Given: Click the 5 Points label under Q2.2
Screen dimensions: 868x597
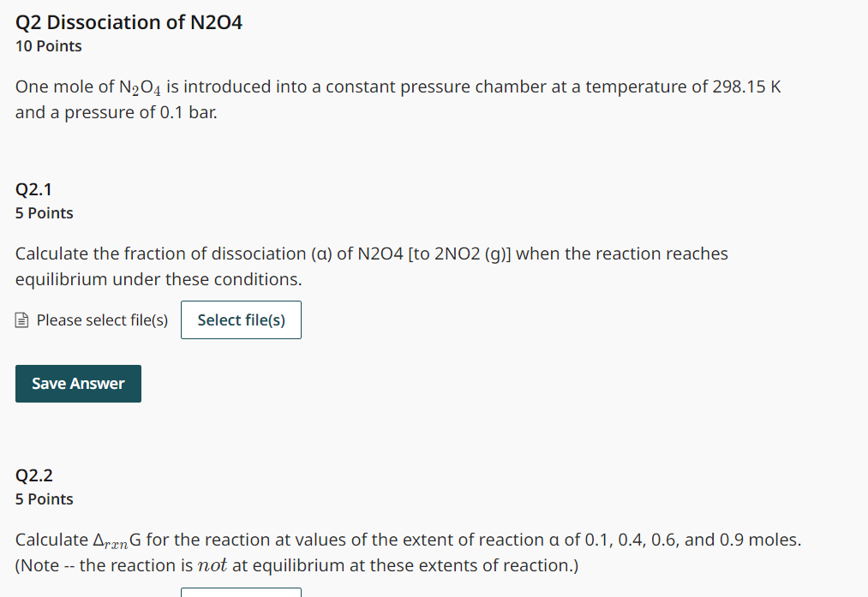Looking at the screenshot, I should point(45,499).
